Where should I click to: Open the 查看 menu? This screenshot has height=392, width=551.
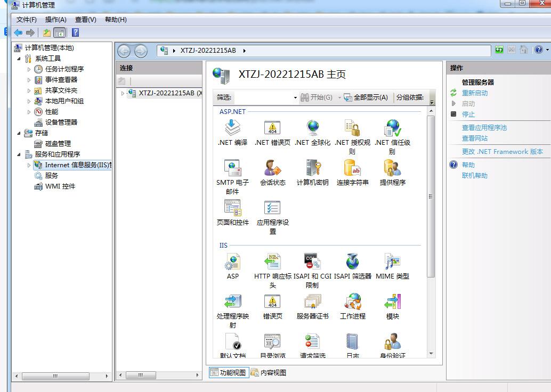pyautogui.click(x=85, y=19)
